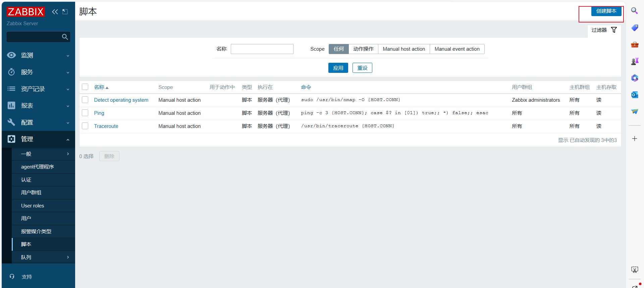Collapse the 管理 menu section
The width and height of the screenshot is (644, 288).
(x=38, y=139)
